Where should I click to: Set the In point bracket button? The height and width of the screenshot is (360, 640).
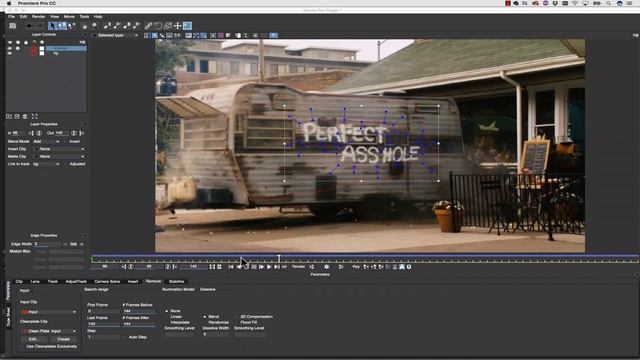pos(31,133)
